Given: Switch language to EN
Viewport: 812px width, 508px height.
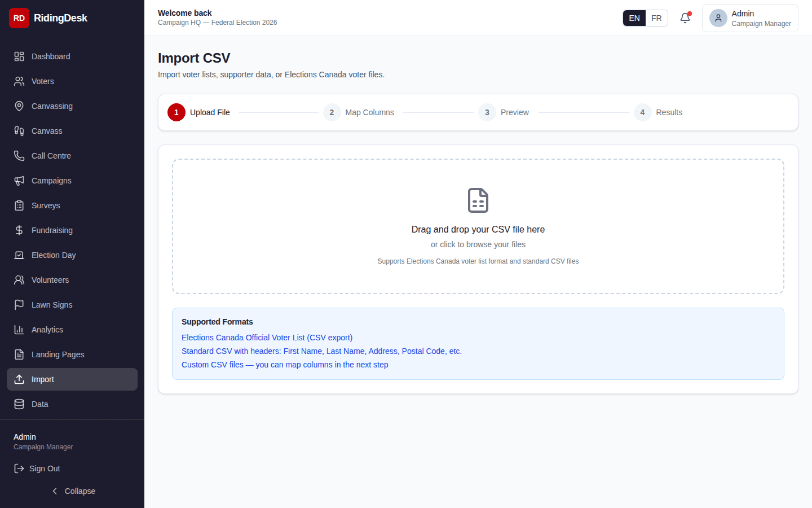Looking at the screenshot, I should (634, 18).
